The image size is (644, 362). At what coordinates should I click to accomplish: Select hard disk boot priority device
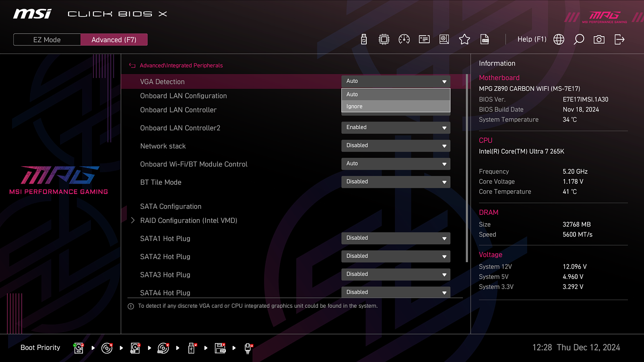pos(79,348)
